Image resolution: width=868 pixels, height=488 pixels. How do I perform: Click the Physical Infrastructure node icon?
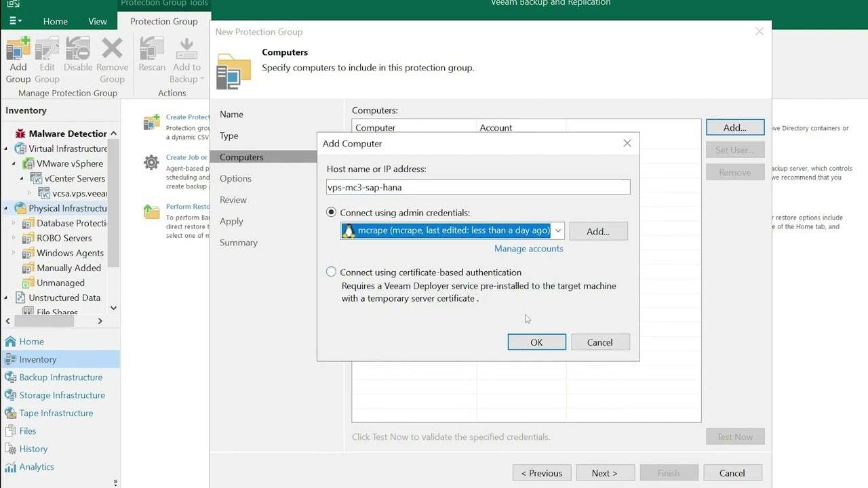(x=20, y=208)
